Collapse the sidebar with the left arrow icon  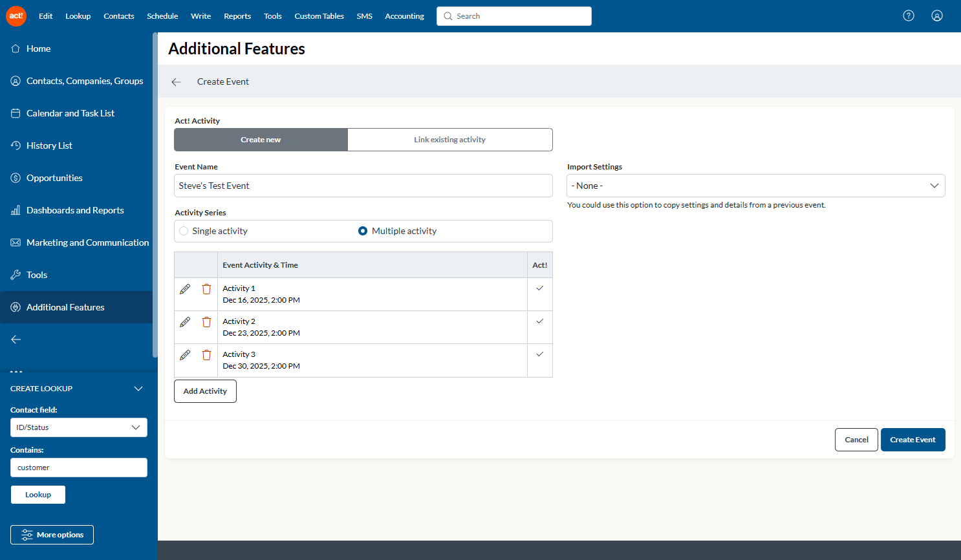[16, 339]
